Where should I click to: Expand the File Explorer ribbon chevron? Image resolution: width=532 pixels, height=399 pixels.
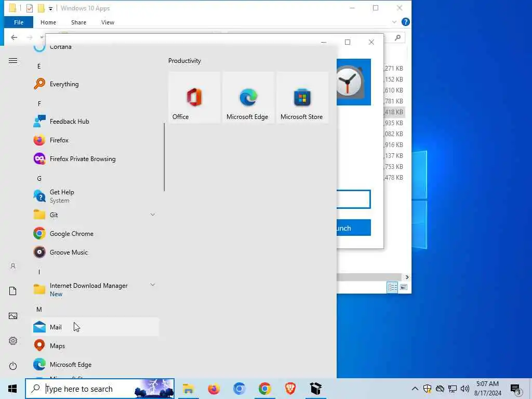pos(394,22)
